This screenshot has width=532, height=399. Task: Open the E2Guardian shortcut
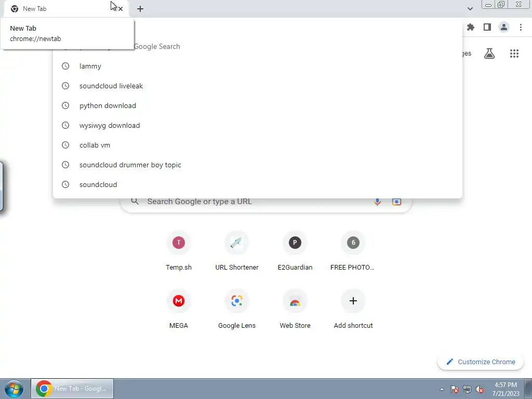[295, 252]
